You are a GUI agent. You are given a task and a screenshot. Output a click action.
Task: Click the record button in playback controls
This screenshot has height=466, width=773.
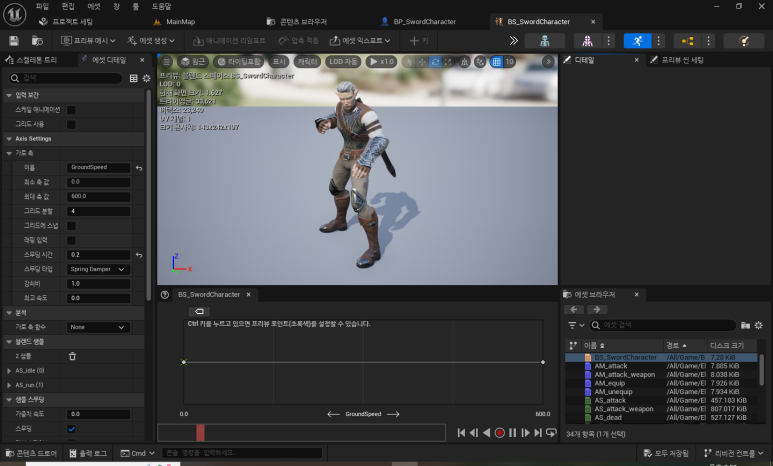coord(499,432)
